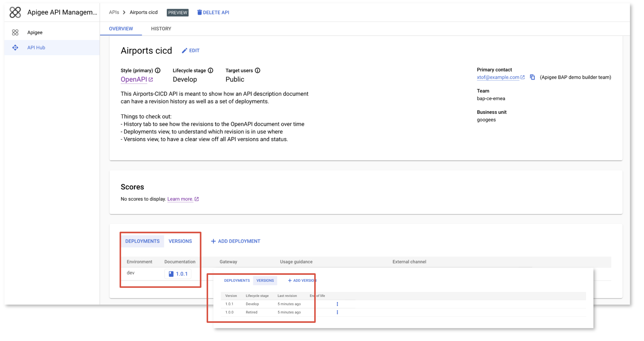Open the OpenAPI style link
The height and width of the screenshot is (341, 644).
tap(134, 79)
